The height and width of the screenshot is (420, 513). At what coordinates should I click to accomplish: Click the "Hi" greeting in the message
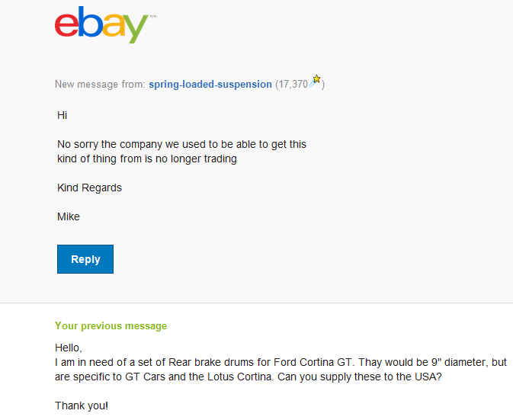63,115
